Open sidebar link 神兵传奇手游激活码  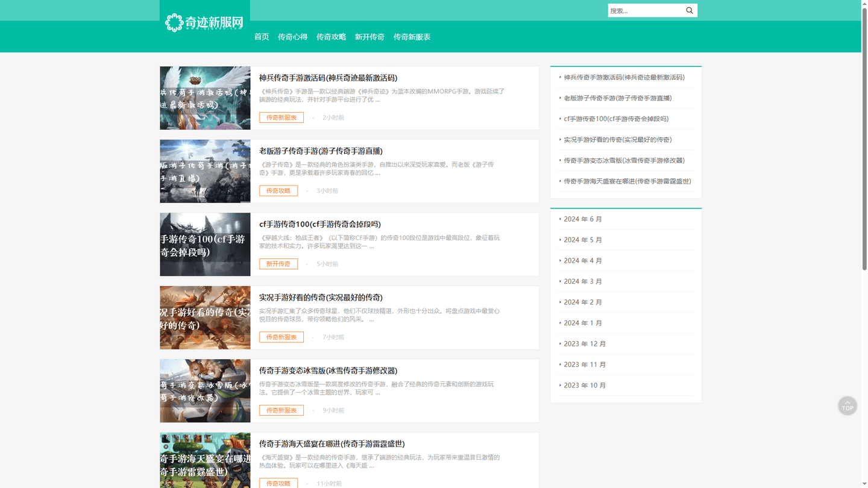[x=624, y=77]
